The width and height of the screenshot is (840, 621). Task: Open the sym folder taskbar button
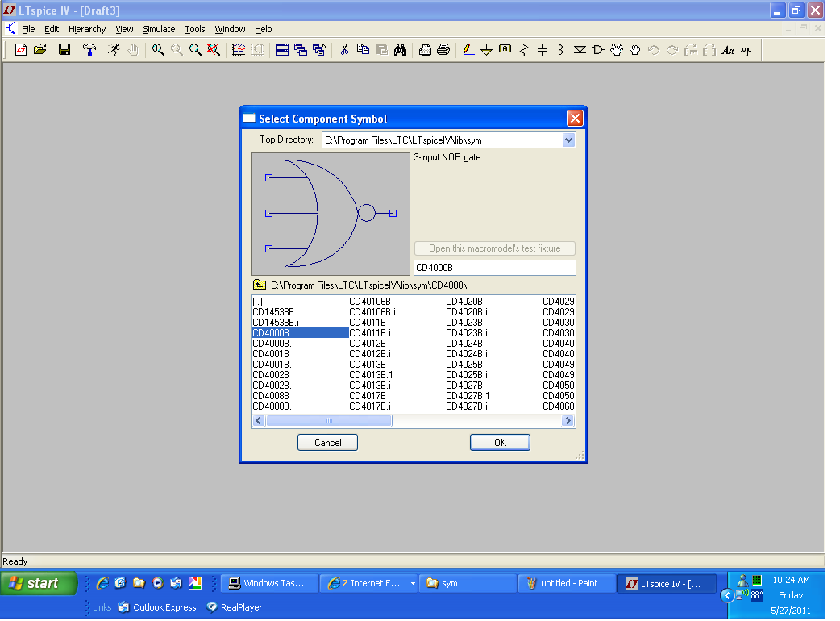point(468,583)
